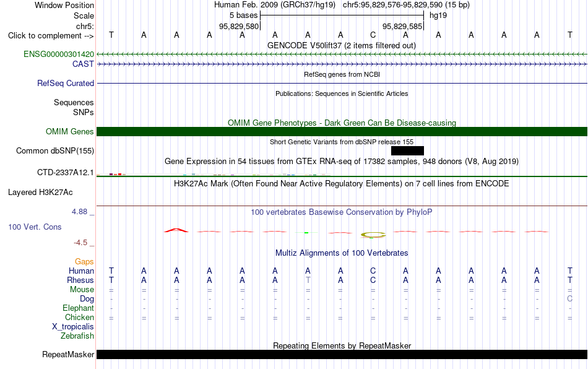Select the CTD-2337A12.1 GTEx expression label

coord(65,173)
